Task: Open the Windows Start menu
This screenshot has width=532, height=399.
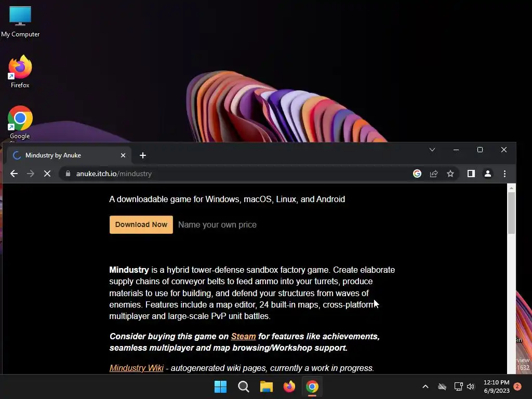Action: (220, 387)
